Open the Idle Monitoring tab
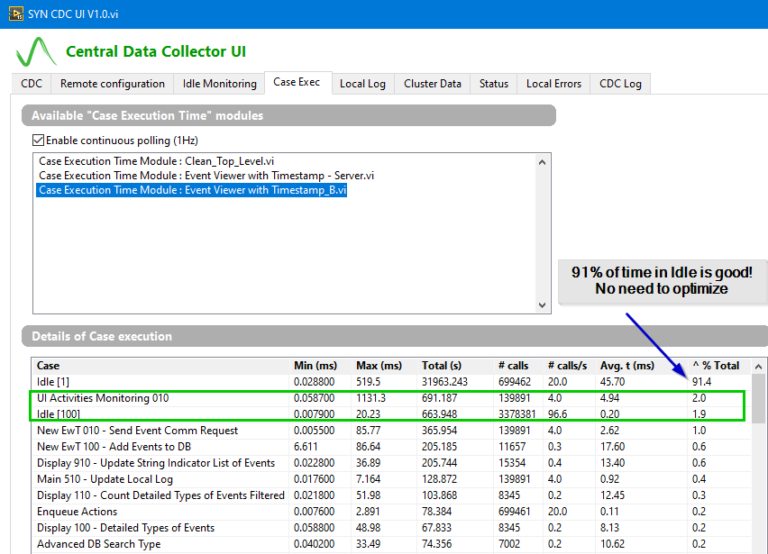The height and width of the screenshot is (554, 768). (x=219, y=84)
